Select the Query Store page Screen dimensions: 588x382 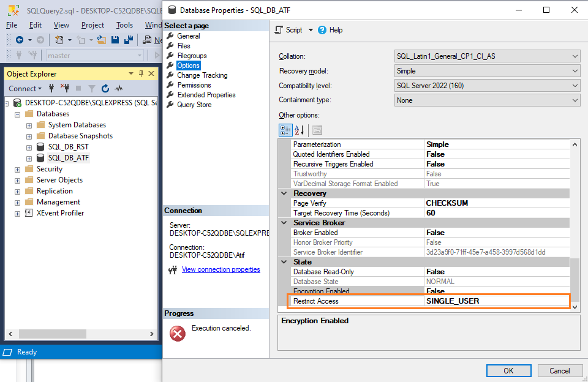pos(194,105)
